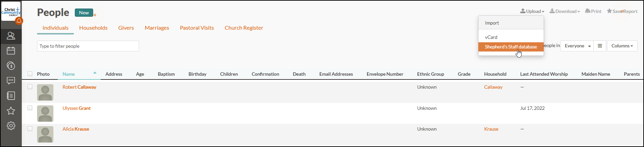Tick the checkbox for Robert Callaway

click(x=30, y=87)
